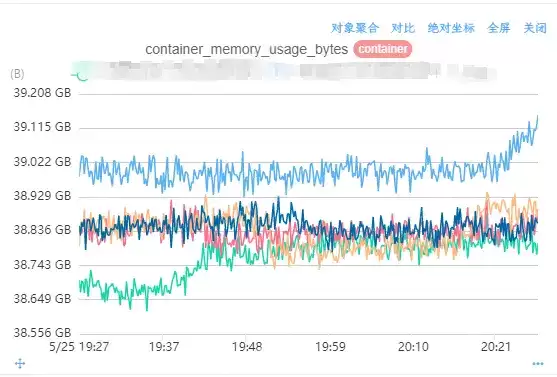
Task: Toggle 绝对坐标 absolute axis mode
Action: [451, 28]
